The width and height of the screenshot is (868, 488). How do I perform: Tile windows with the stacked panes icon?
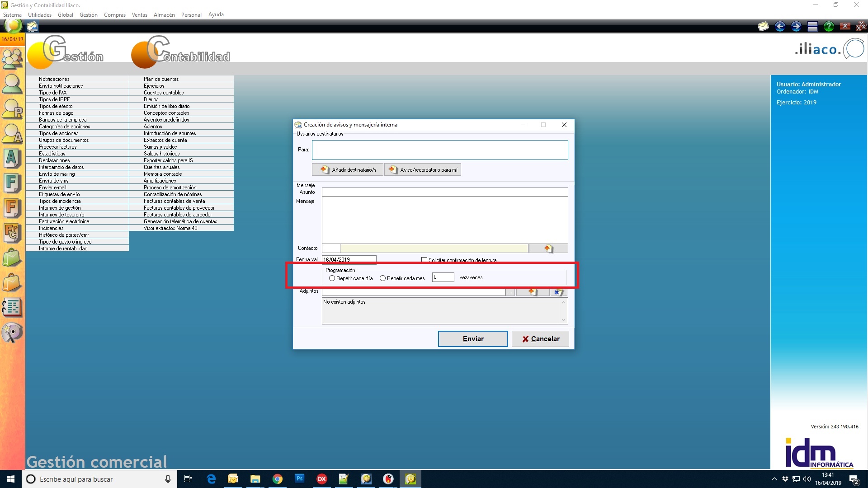[812, 26]
